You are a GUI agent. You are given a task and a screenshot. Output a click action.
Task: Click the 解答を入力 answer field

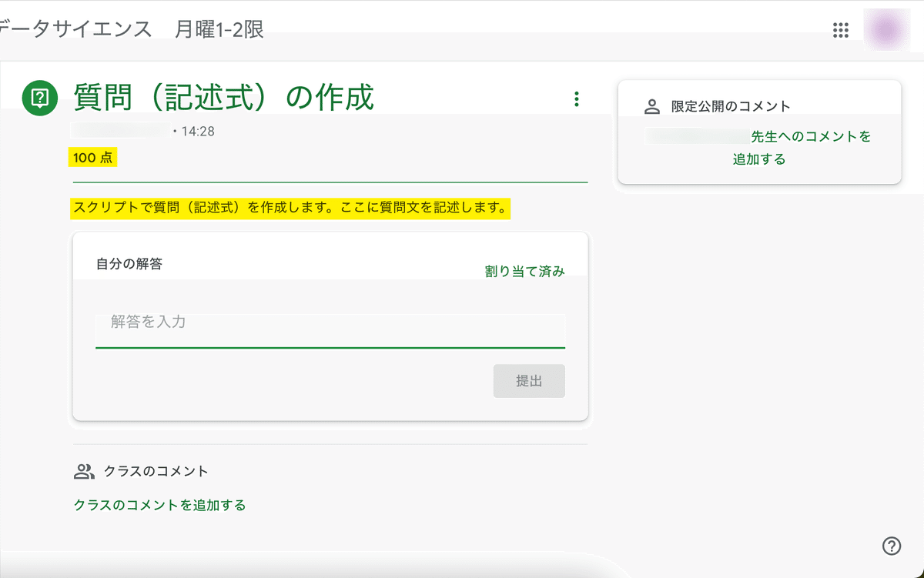[330, 330]
